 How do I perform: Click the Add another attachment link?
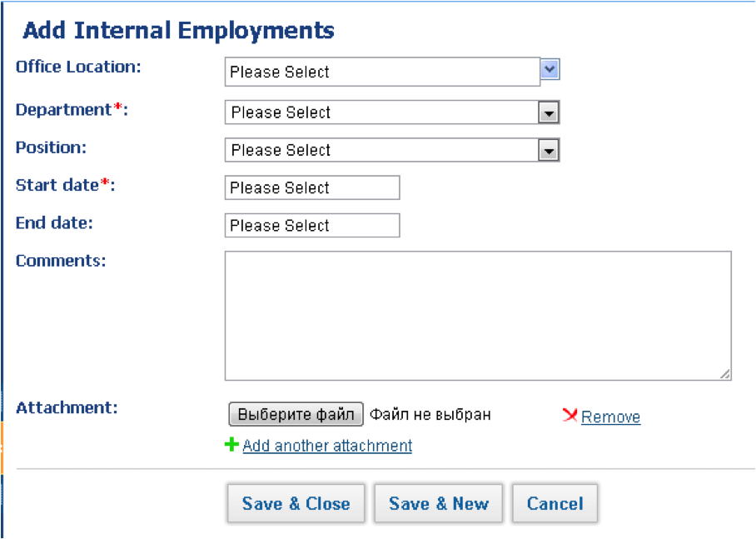coord(327,446)
